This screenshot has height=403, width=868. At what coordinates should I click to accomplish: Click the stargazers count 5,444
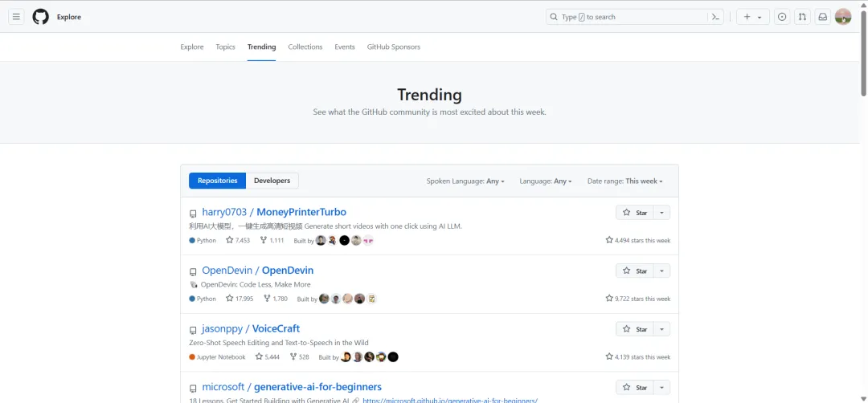click(268, 357)
